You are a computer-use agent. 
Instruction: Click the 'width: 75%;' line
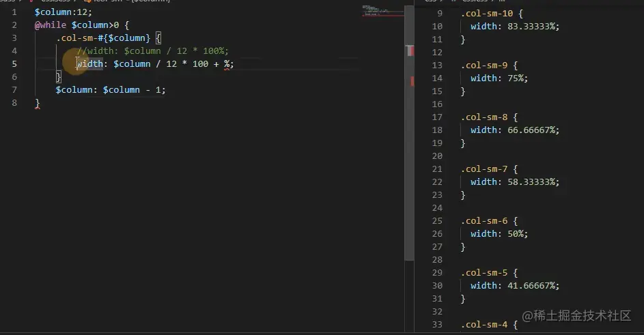pos(499,78)
